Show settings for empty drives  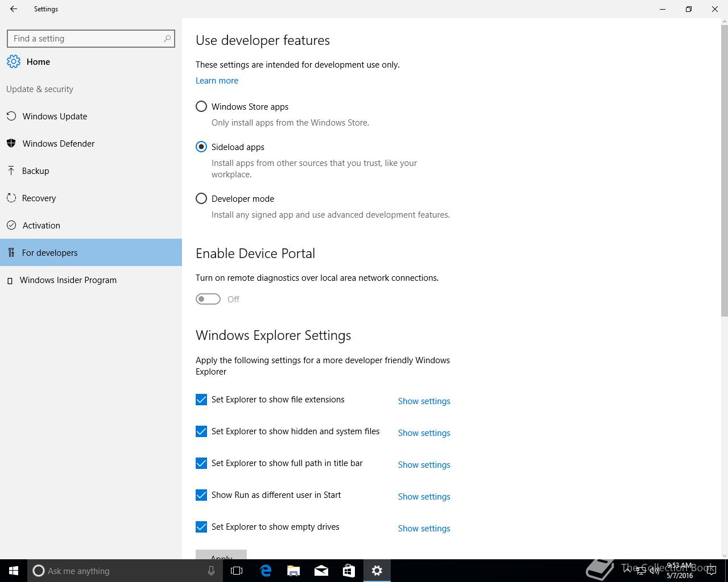pyautogui.click(x=424, y=529)
